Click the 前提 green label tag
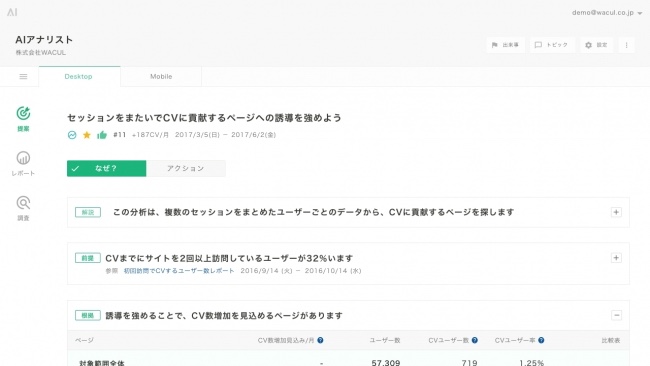650x366 pixels. pyautogui.click(x=88, y=258)
